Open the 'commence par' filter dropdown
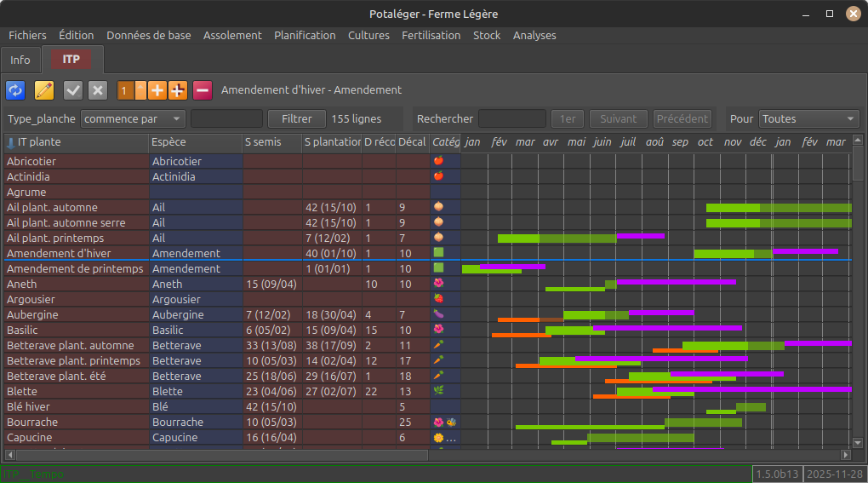The height and width of the screenshot is (483, 868). [134, 119]
